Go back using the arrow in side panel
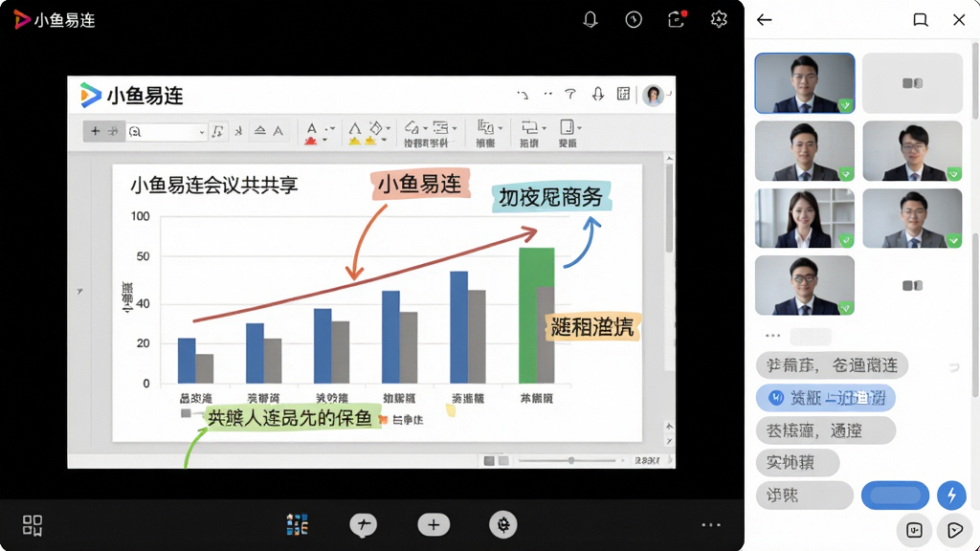 pos(765,20)
